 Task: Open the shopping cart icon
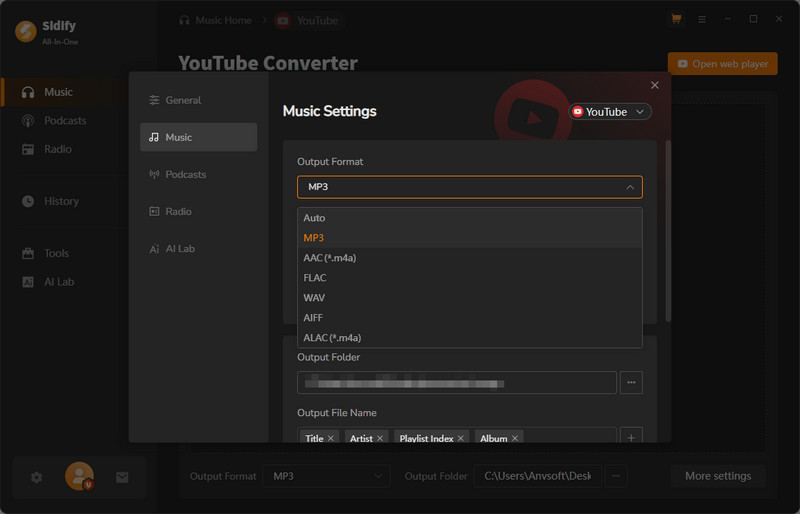pos(677,19)
